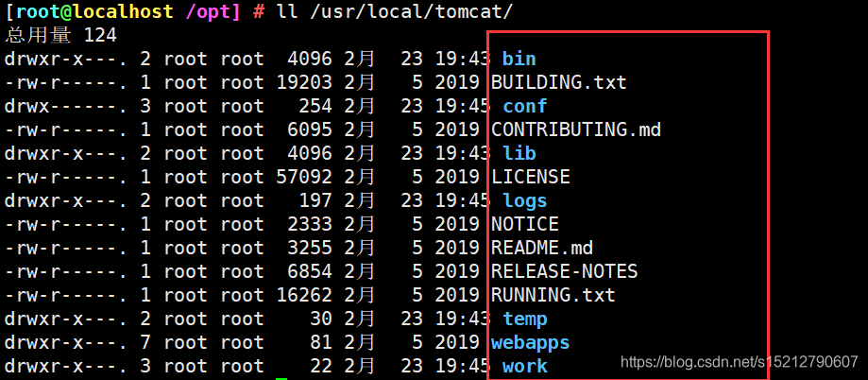Select year 2019 on LICENSE row
This screenshot has width=868, height=380.
[x=457, y=177]
